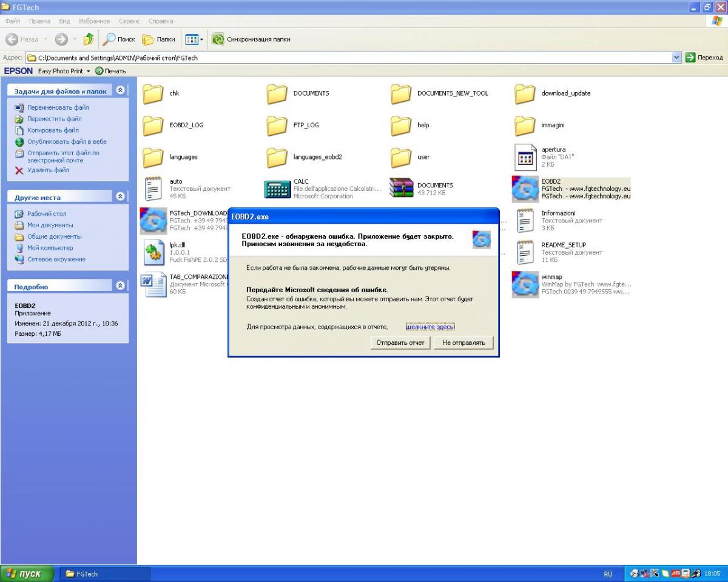This screenshot has height=582, width=728.
Task: Collapse the file and folder tasks panel
Action: (120, 90)
